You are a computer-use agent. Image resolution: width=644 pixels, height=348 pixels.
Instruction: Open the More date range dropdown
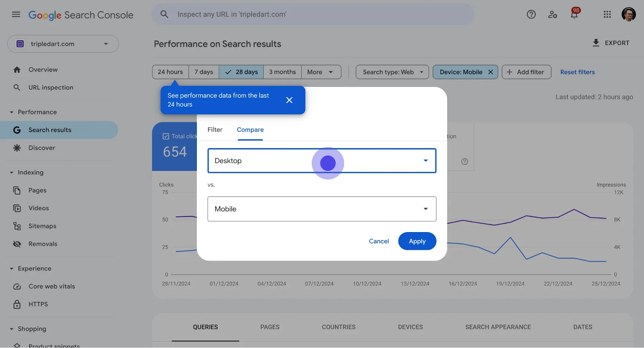tap(321, 72)
